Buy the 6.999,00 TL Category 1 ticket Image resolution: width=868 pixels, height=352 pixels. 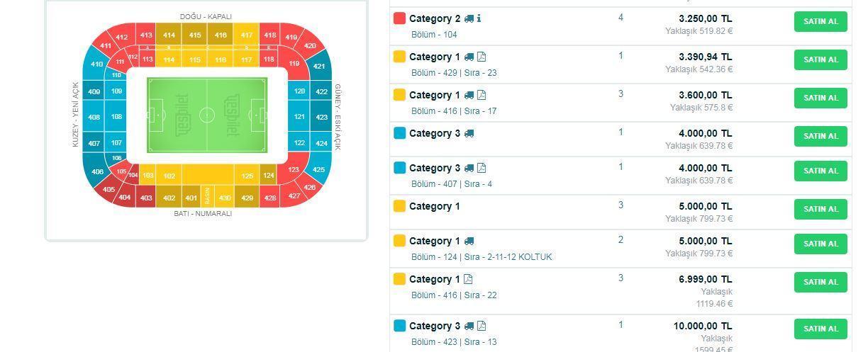click(820, 282)
